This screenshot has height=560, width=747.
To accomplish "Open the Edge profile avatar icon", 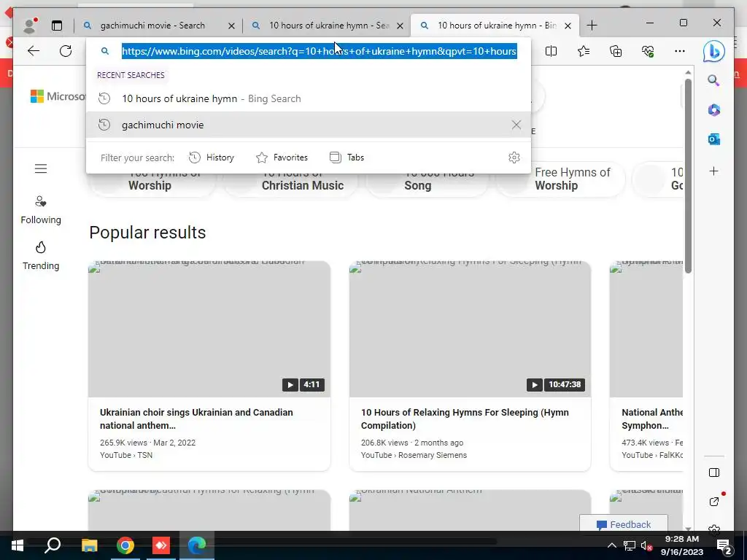I will pyautogui.click(x=30, y=26).
